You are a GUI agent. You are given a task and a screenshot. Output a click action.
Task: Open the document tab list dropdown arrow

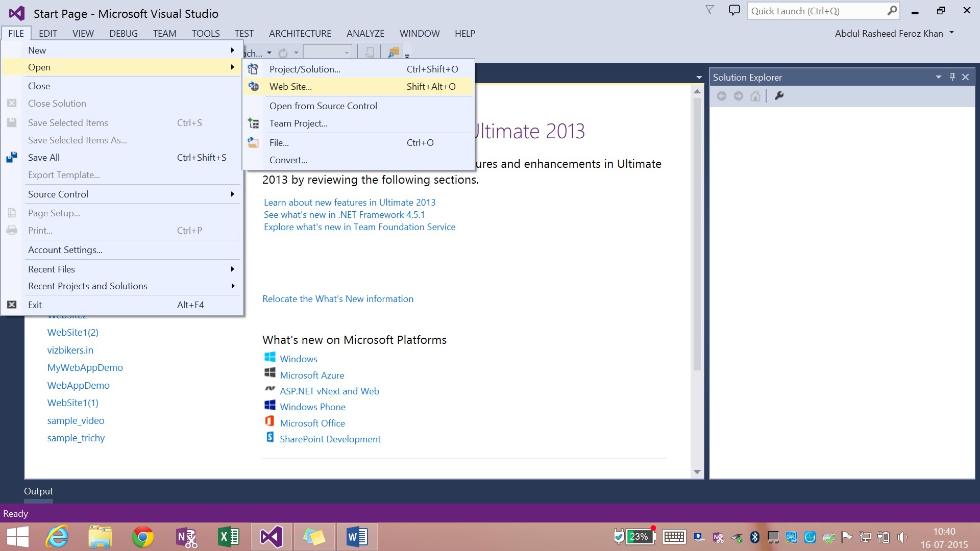point(699,78)
